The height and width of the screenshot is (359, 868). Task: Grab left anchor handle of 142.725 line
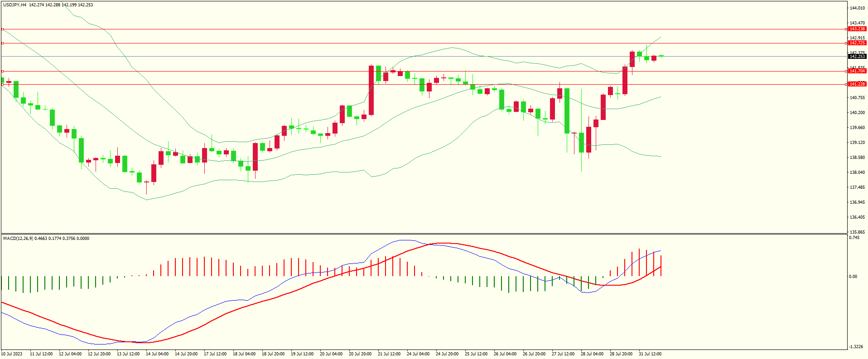point(2,43)
